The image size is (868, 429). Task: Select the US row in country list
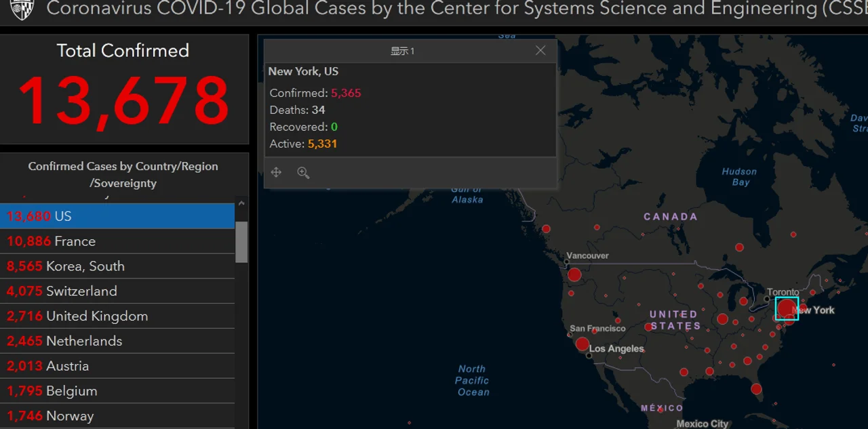pyautogui.click(x=117, y=216)
